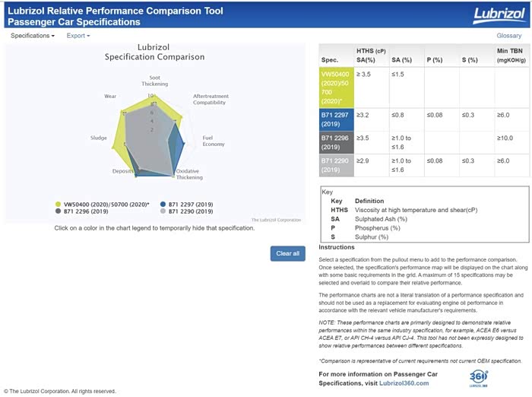This screenshot has height=397, width=532.
Task: Click the B71 2290 (2019) legend color dot
Action: (x=163, y=211)
